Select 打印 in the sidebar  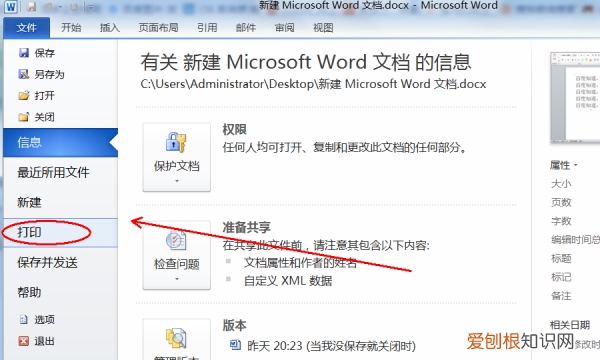coord(60,232)
